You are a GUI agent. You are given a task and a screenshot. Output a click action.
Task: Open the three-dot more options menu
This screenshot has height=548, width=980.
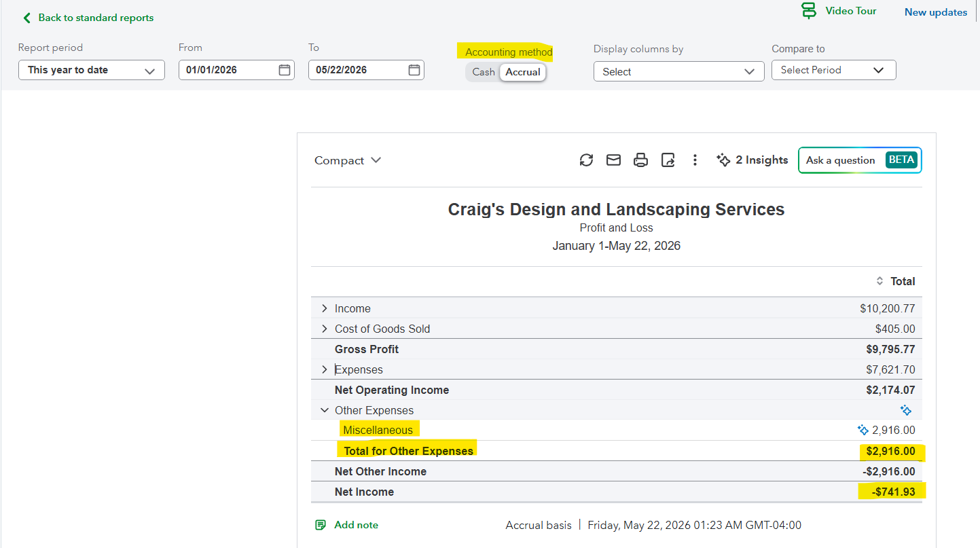point(695,160)
